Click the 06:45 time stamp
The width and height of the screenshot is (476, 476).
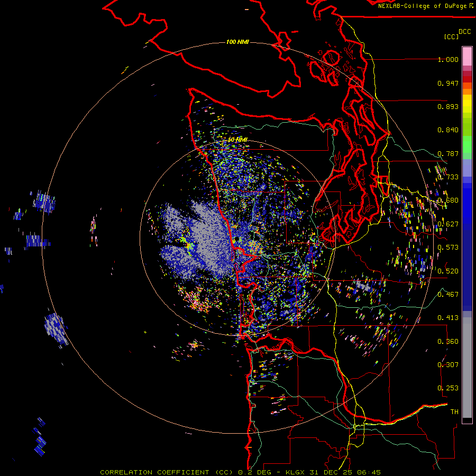click(x=369, y=472)
